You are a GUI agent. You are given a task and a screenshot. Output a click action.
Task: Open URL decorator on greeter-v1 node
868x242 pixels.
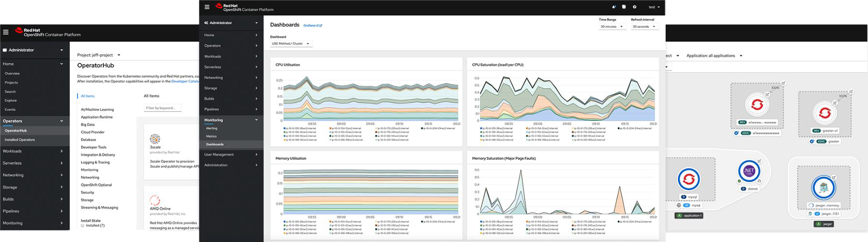(835, 103)
